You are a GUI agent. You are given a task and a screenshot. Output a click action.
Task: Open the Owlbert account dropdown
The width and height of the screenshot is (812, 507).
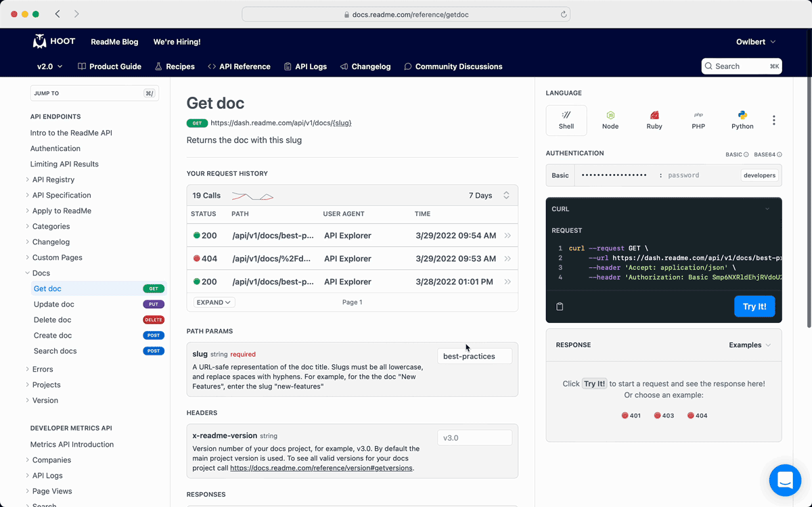click(x=756, y=42)
